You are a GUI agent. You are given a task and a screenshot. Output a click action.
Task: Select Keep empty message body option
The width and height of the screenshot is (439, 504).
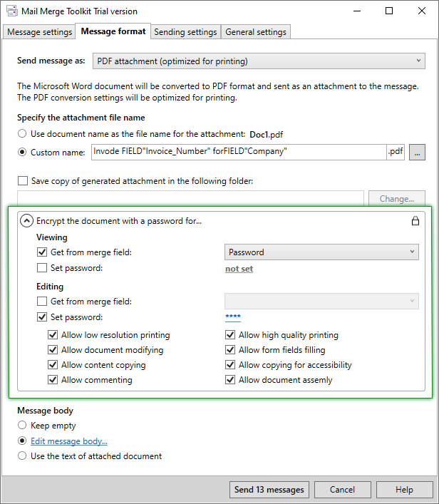pos(22,425)
